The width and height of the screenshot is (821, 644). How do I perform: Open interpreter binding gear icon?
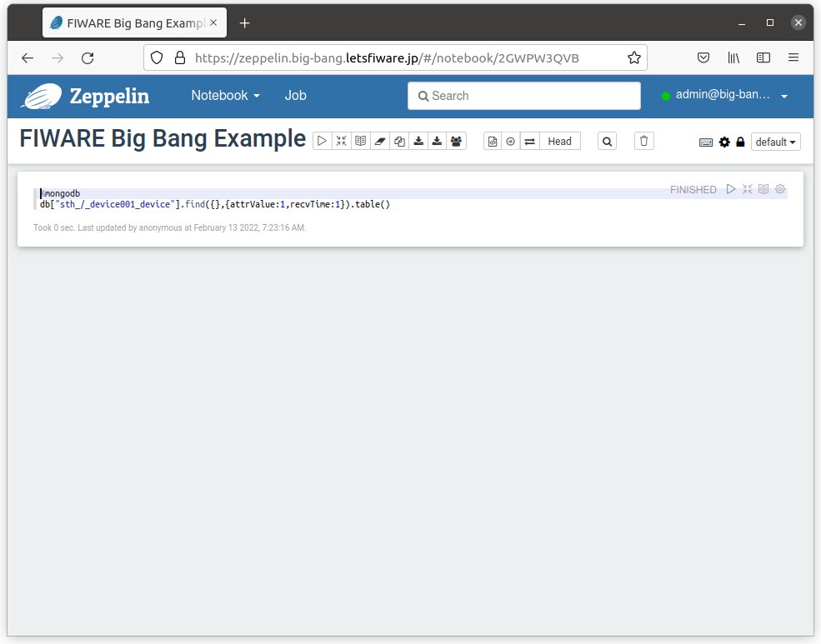[x=724, y=142]
